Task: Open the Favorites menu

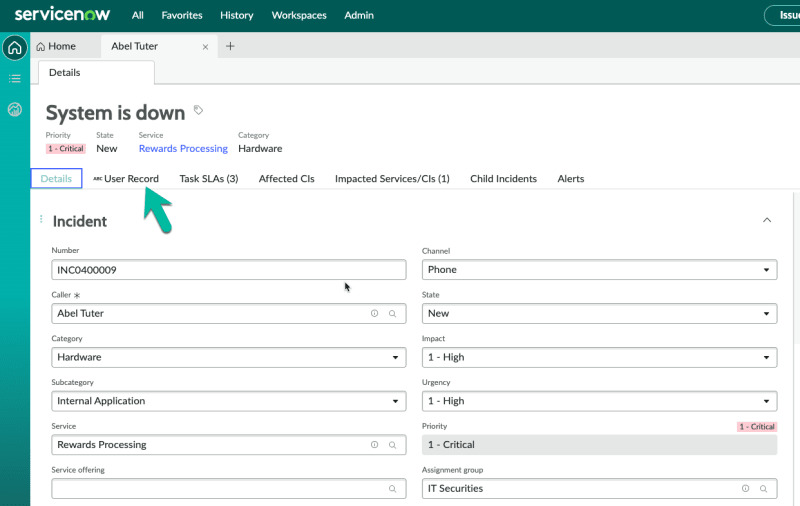Action: pos(182,15)
